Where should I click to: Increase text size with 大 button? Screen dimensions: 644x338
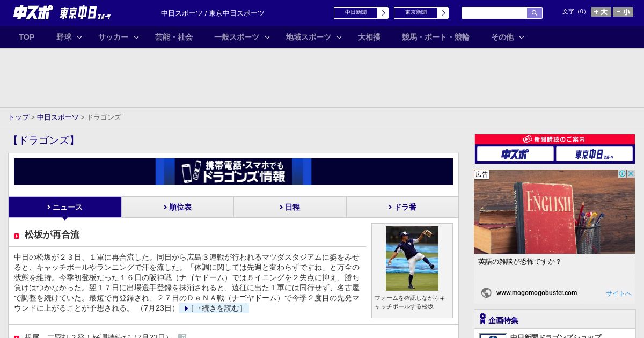click(601, 12)
